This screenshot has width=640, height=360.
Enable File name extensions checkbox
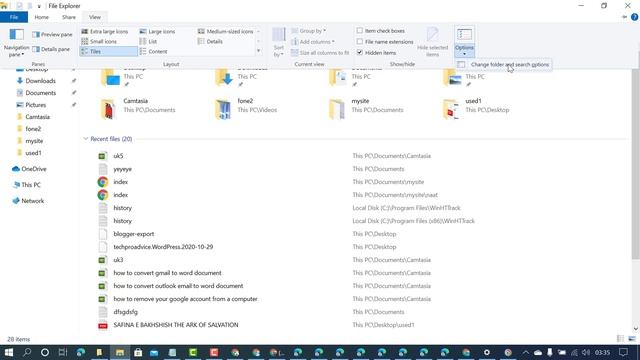pyautogui.click(x=360, y=42)
